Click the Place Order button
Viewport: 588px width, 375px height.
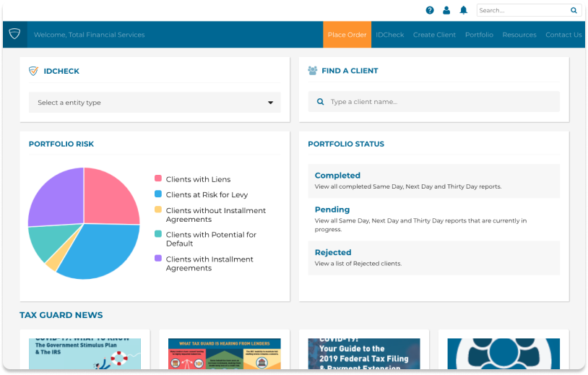click(347, 35)
